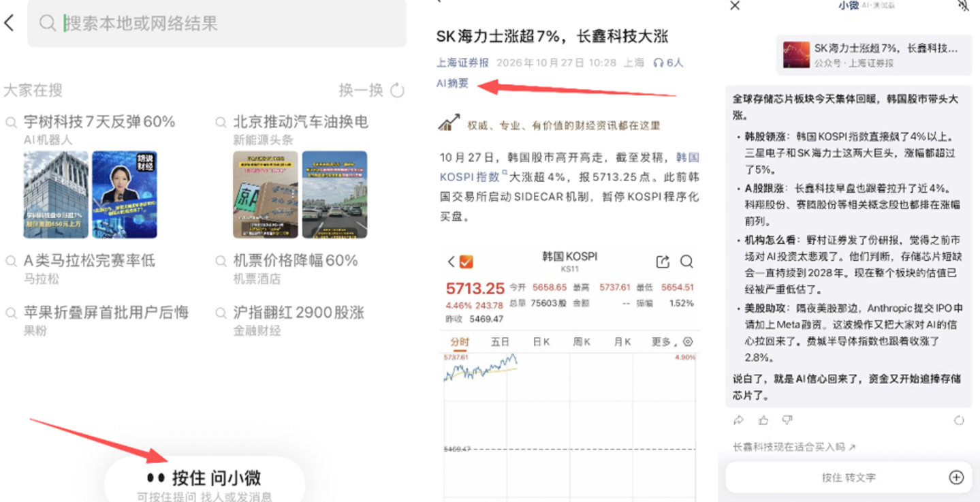Select the 分时 chart tab
Image resolution: width=980 pixels, height=502 pixels.
460,342
